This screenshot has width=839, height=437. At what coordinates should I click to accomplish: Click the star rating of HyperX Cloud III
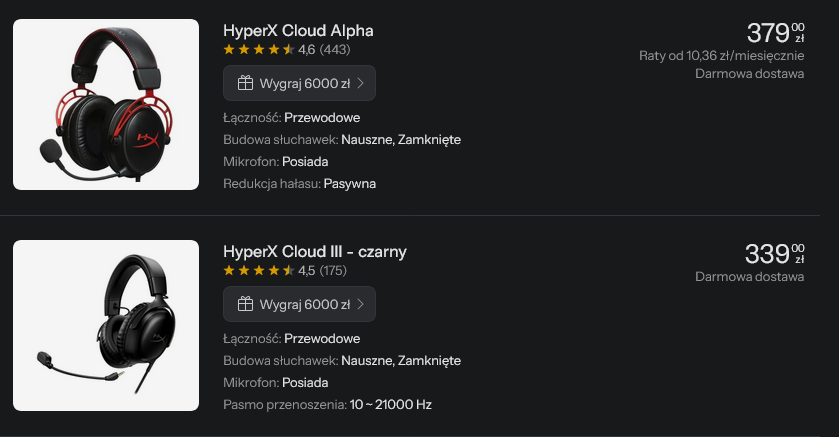click(258, 270)
